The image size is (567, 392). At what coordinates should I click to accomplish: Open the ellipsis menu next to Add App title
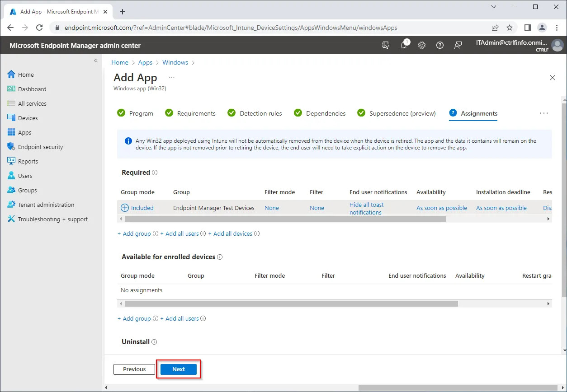tap(172, 78)
